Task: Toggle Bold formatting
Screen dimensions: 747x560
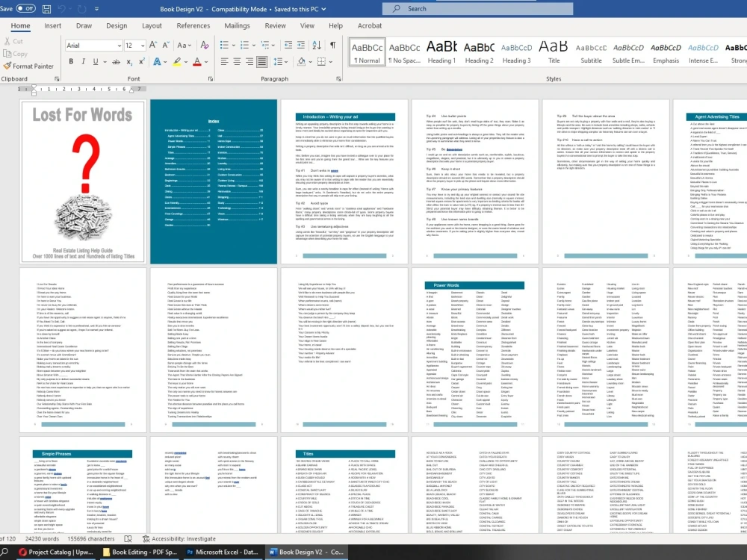Action: [x=71, y=61]
